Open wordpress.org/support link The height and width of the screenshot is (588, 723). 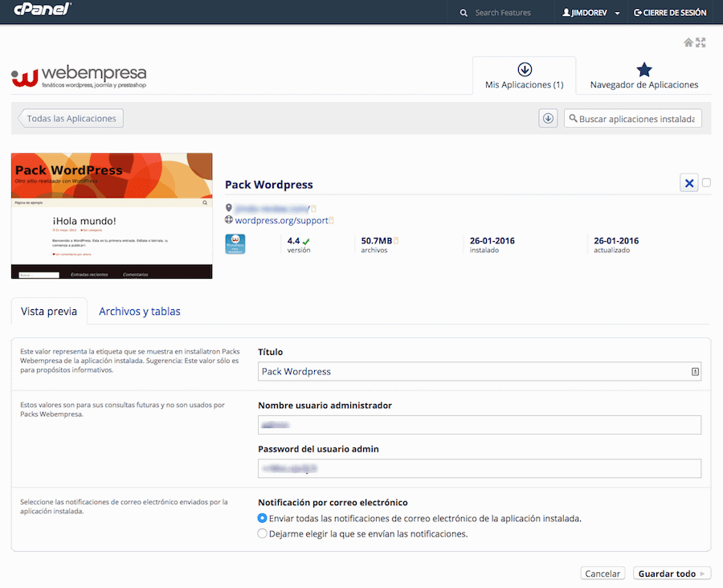click(282, 220)
